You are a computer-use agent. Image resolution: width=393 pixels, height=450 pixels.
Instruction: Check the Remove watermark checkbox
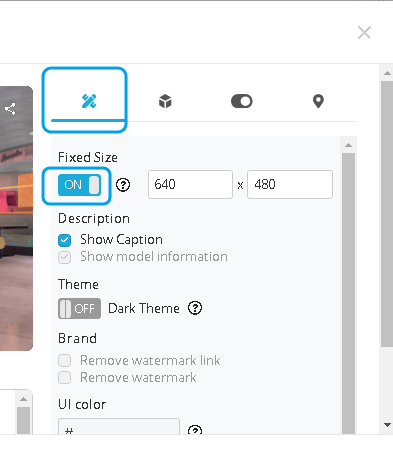tap(64, 378)
